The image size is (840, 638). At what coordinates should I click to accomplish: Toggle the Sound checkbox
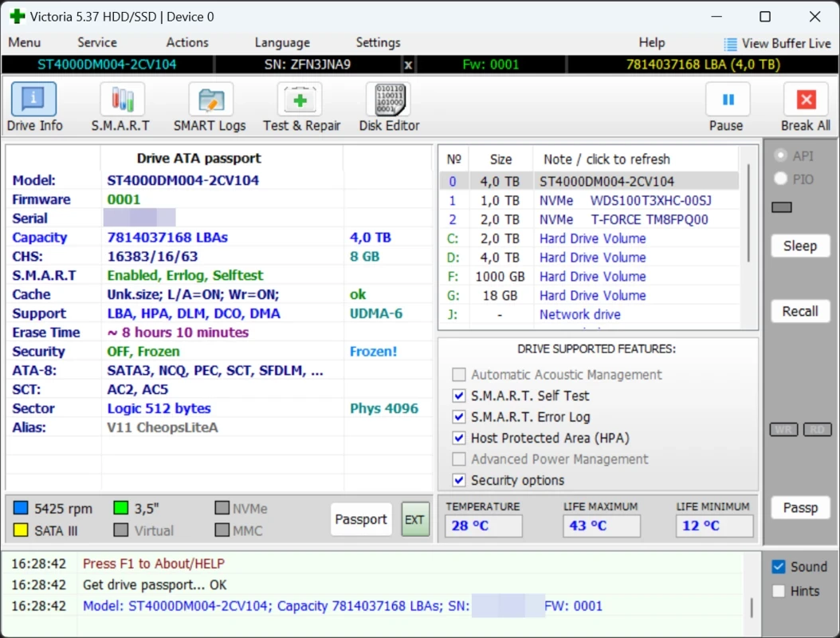click(779, 567)
